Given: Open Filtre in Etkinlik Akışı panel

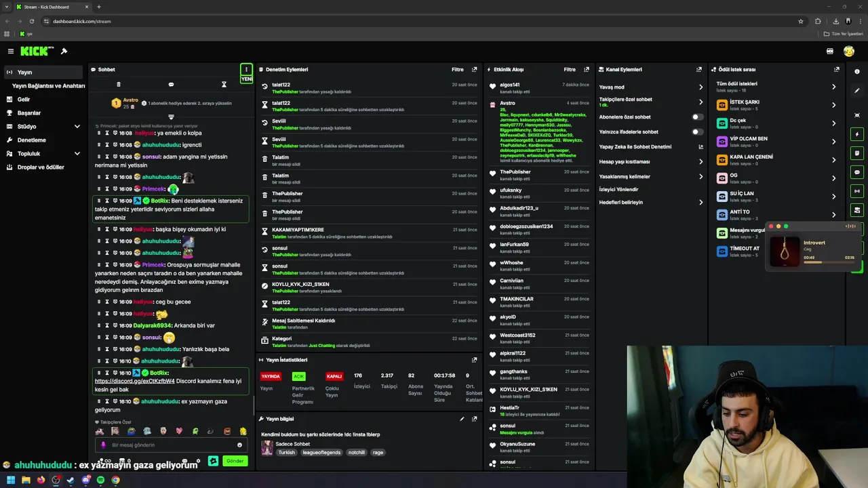Looking at the screenshot, I should 570,69.
